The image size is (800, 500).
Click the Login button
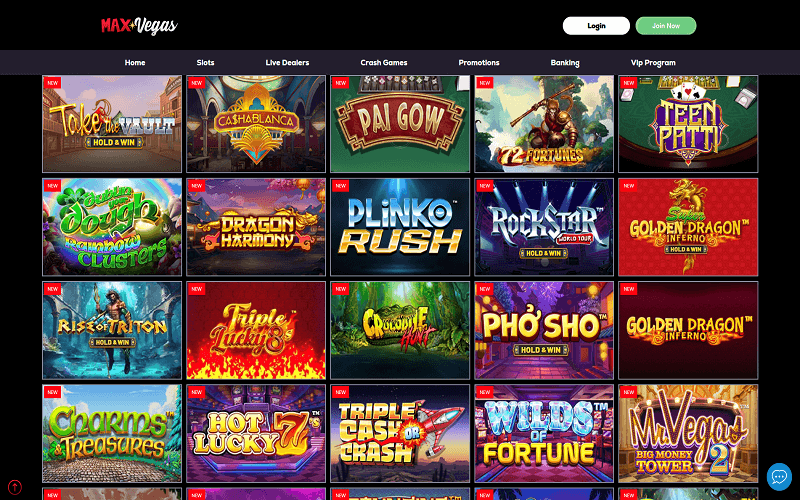click(x=596, y=26)
